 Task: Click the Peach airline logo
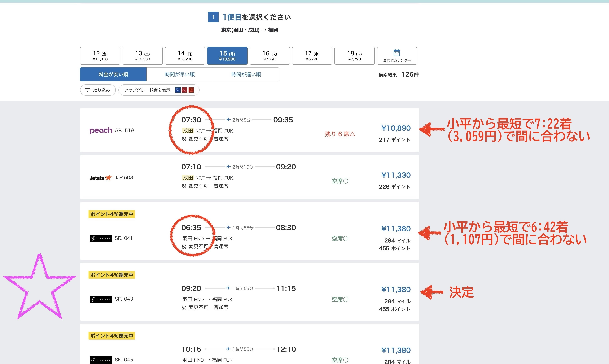tap(101, 130)
